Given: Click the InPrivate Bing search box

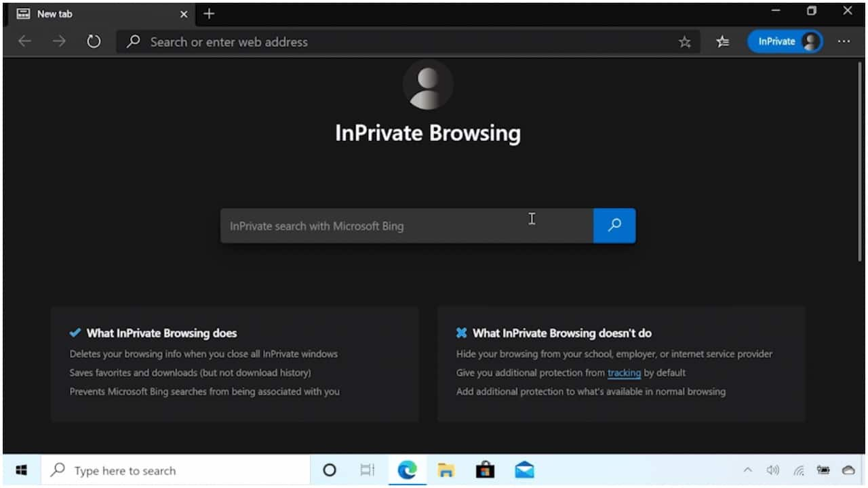Looking at the screenshot, I should tap(407, 226).
